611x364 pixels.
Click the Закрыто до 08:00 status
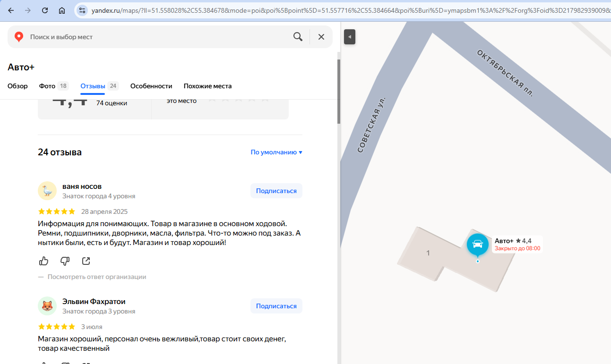tap(517, 248)
